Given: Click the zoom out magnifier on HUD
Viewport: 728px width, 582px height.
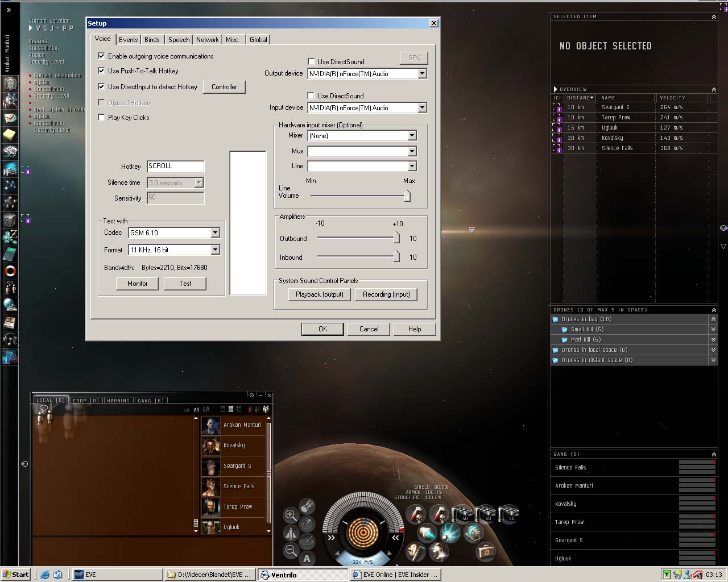Looking at the screenshot, I should click(x=291, y=550).
